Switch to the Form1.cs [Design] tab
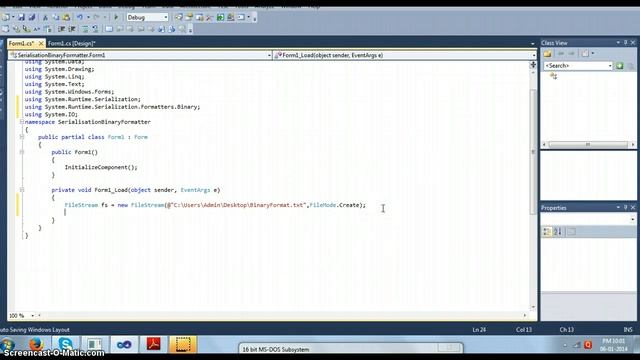The image size is (640, 360). 71,43
